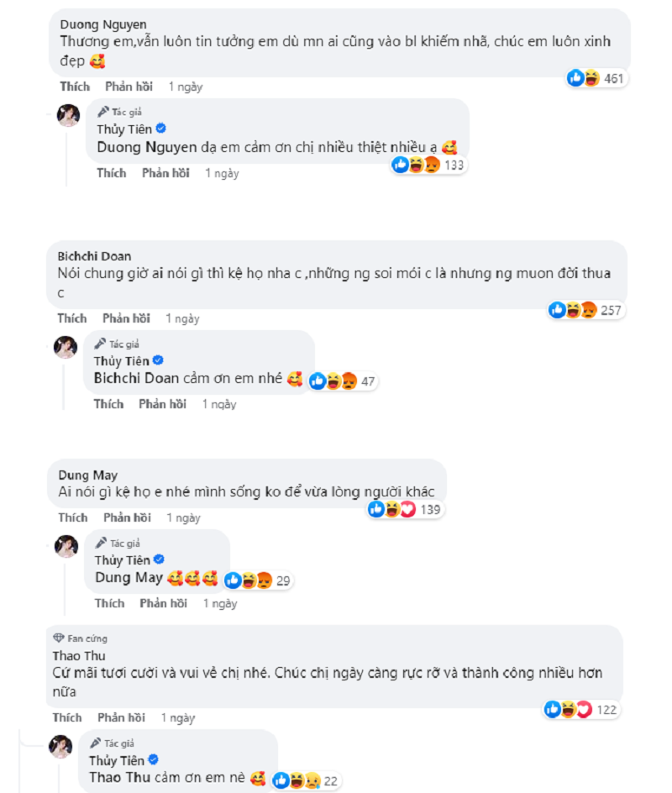This screenshot has width=672, height=793.
Task: Like Bichchi Doan's comment with Thích
Action: (x=72, y=318)
